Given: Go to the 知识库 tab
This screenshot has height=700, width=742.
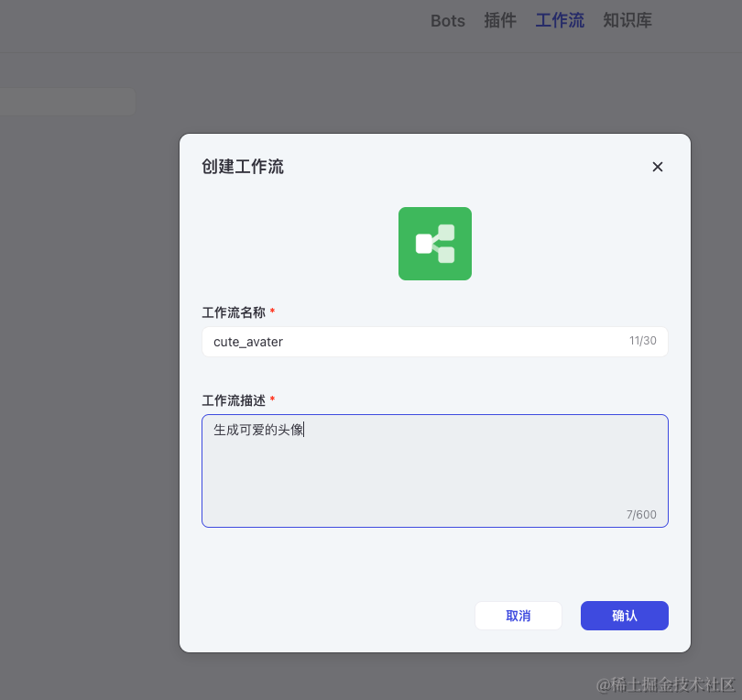Looking at the screenshot, I should tap(627, 21).
